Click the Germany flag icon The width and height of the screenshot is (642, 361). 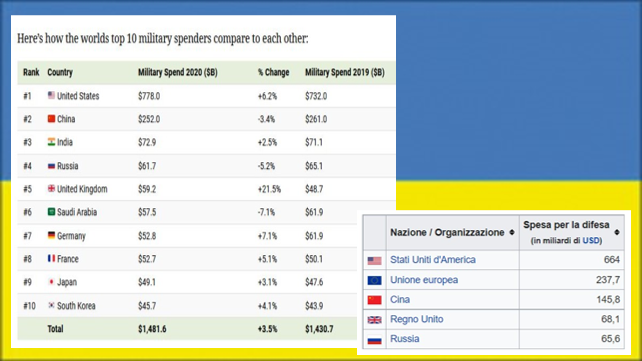51,235
